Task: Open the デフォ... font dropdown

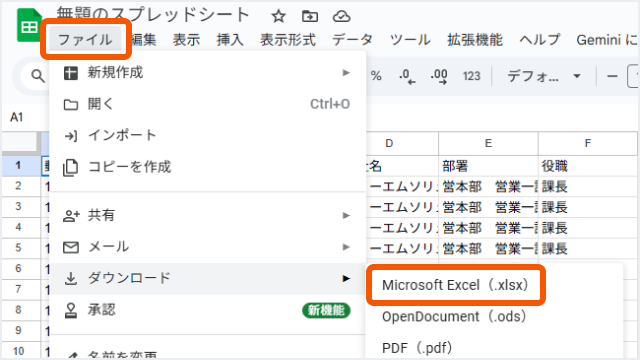Action: (x=543, y=76)
